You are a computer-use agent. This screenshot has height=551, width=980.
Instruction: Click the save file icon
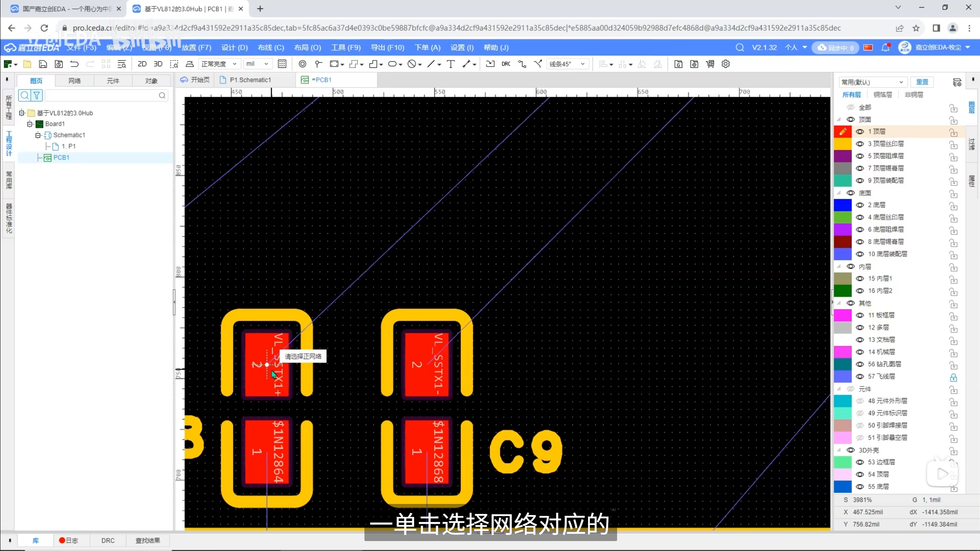[x=43, y=64]
